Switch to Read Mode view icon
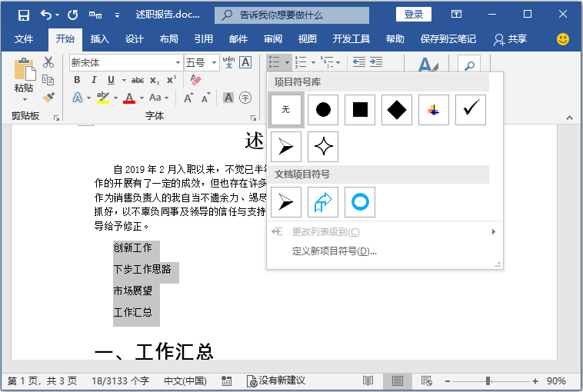This screenshot has height=392, width=583. (368, 380)
